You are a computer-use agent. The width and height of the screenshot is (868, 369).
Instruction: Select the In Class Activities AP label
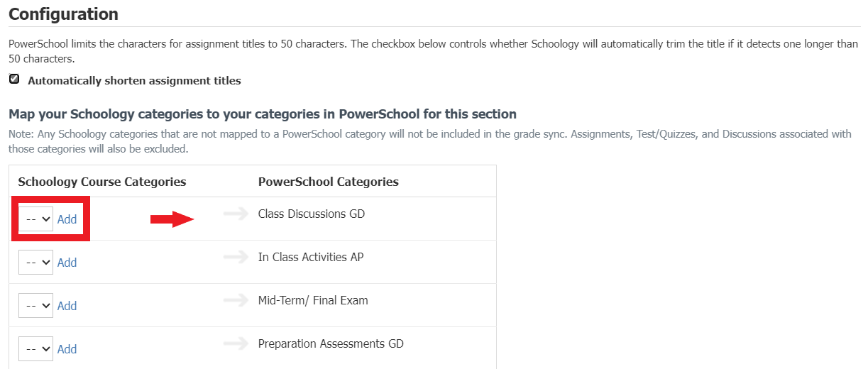tap(311, 257)
